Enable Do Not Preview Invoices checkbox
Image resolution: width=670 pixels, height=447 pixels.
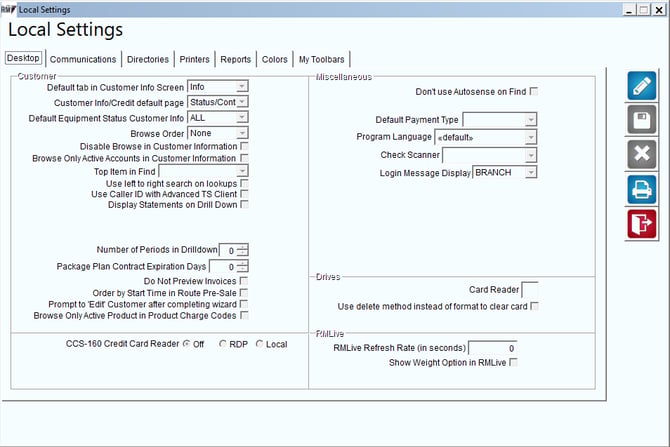244,281
